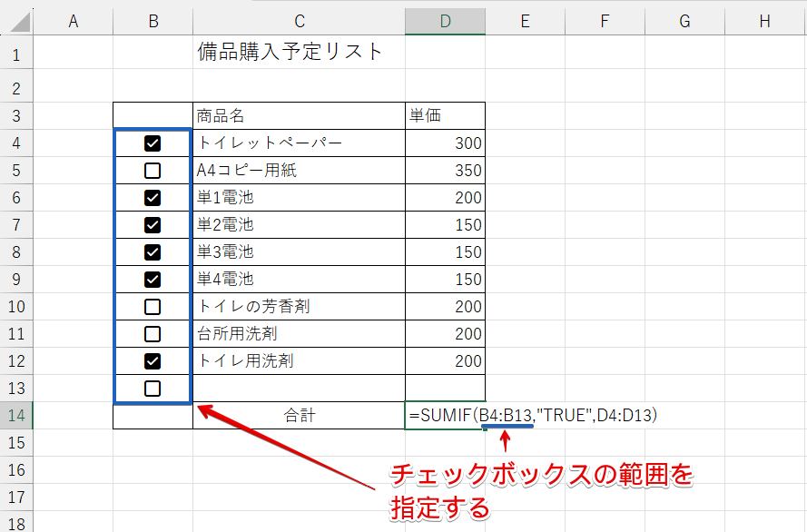Select empty cell D13
807x532 pixels.
pyautogui.click(x=445, y=389)
